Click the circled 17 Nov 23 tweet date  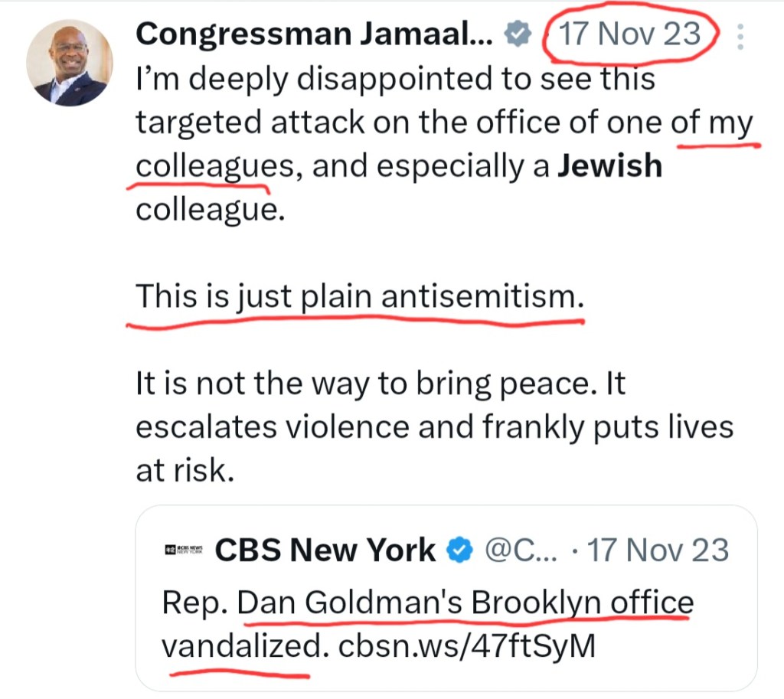tap(630, 34)
